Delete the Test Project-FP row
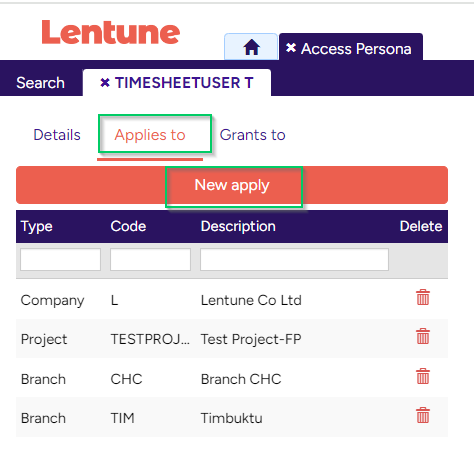Screen dimensions: 474x455 click(423, 336)
